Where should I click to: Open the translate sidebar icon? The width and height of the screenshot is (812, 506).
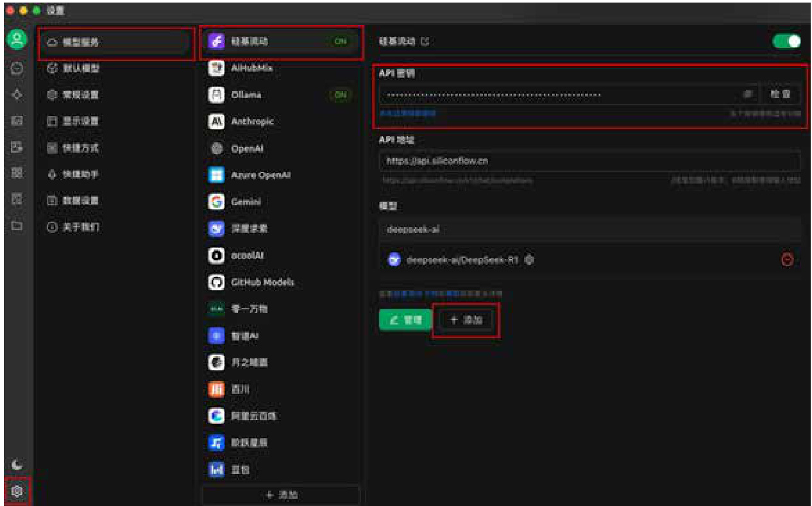pyautogui.click(x=17, y=147)
